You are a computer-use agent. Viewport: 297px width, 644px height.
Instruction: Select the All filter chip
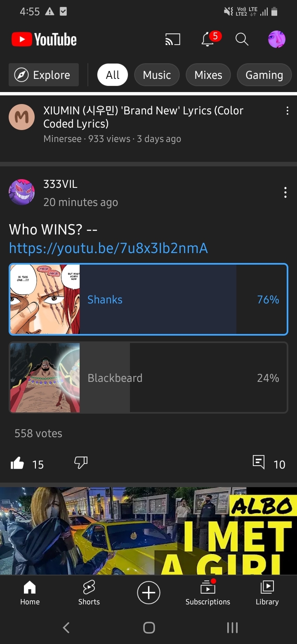(x=113, y=75)
